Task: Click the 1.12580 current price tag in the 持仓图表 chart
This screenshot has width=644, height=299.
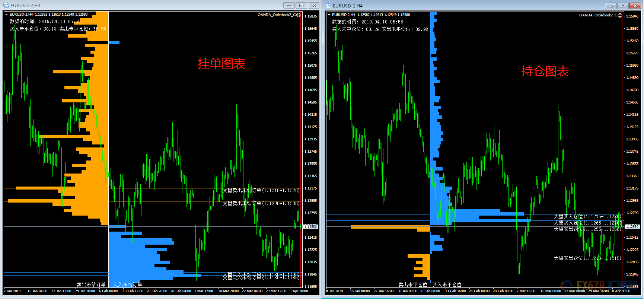Action: pos(632,226)
